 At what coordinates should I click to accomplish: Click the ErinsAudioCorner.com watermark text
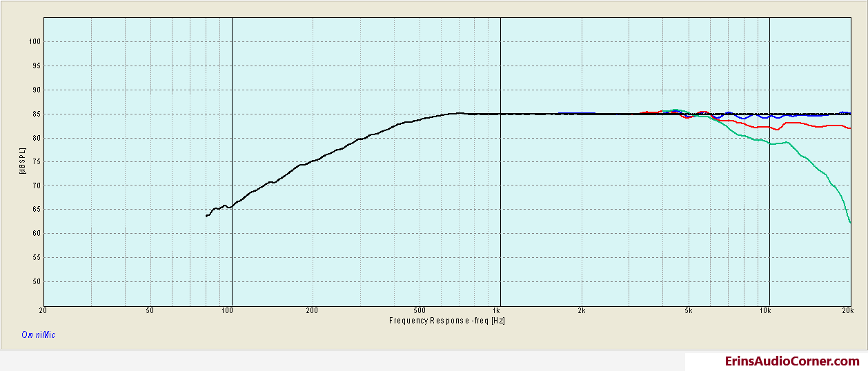tap(792, 361)
